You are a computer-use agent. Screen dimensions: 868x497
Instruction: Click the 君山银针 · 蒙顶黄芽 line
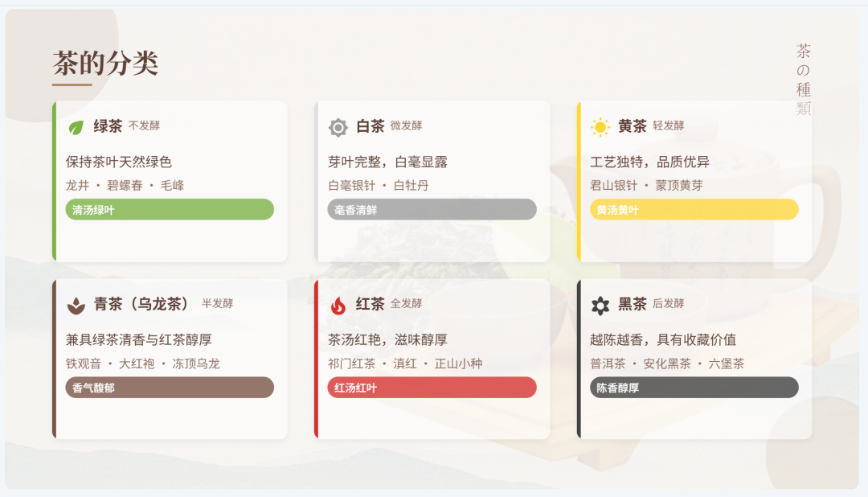[646, 186]
